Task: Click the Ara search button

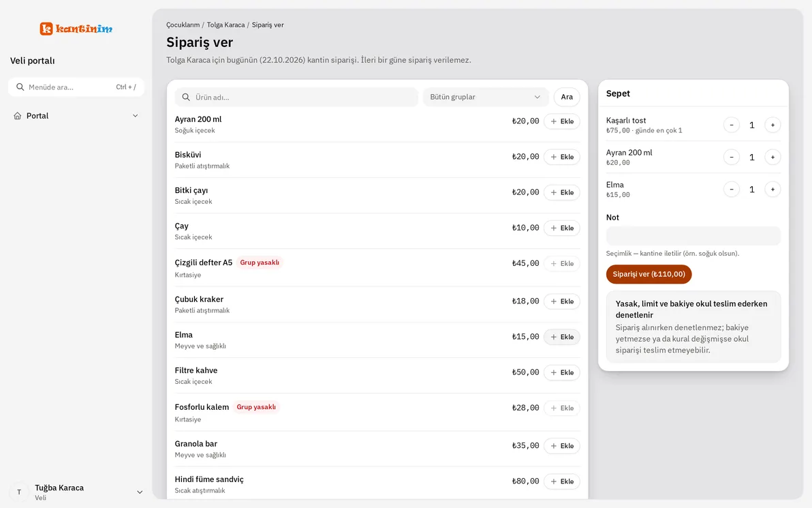Action: click(567, 97)
